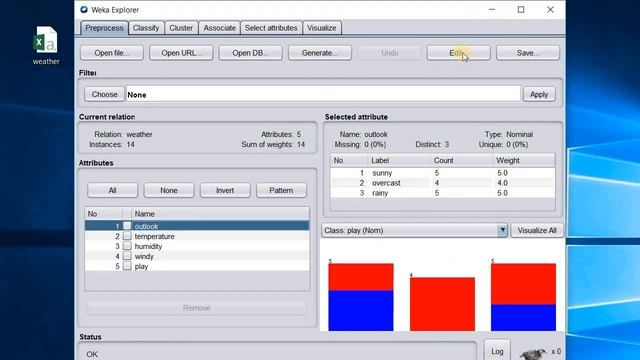Click the blue segment of the rainy bar
Viewport: 640px width, 360px height.
coord(523,318)
